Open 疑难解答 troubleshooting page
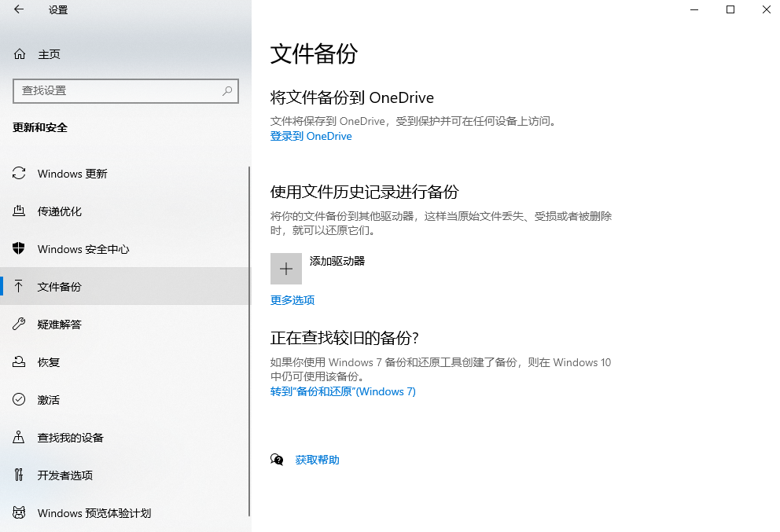This screenshot has width=780, height=532. point(124,325)
